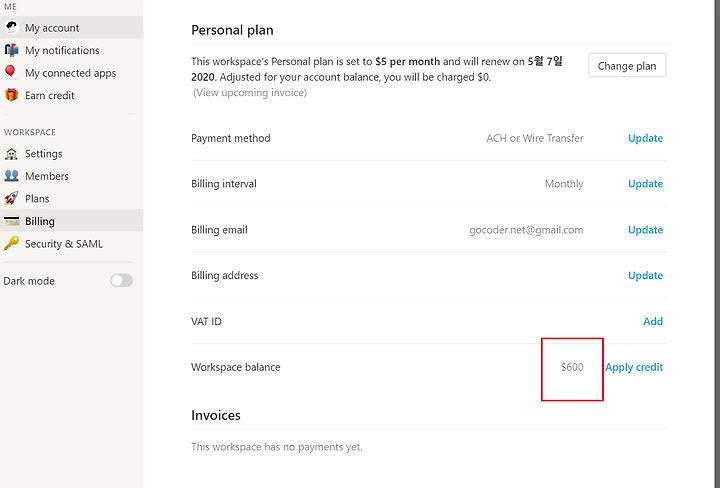Add a VAT ID
Screen dimensions: 720x488
tap(653, 321)
